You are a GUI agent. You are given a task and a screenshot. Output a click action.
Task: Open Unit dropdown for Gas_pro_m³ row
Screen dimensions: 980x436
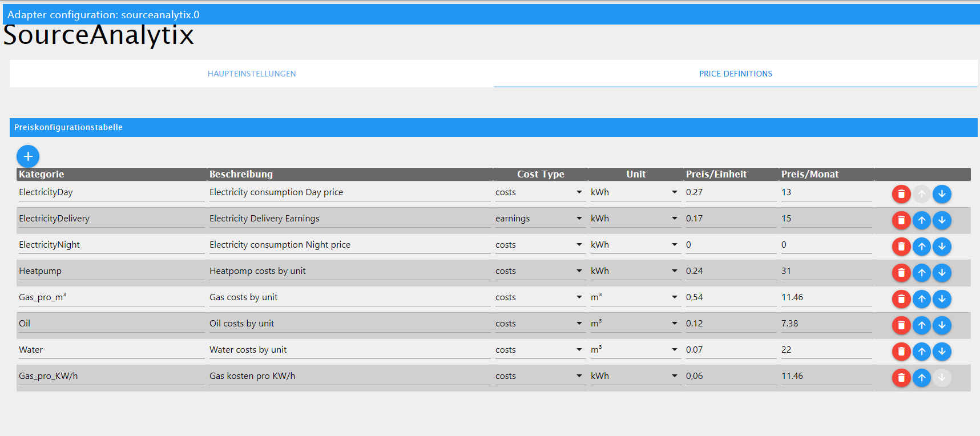tap(635, 297)
